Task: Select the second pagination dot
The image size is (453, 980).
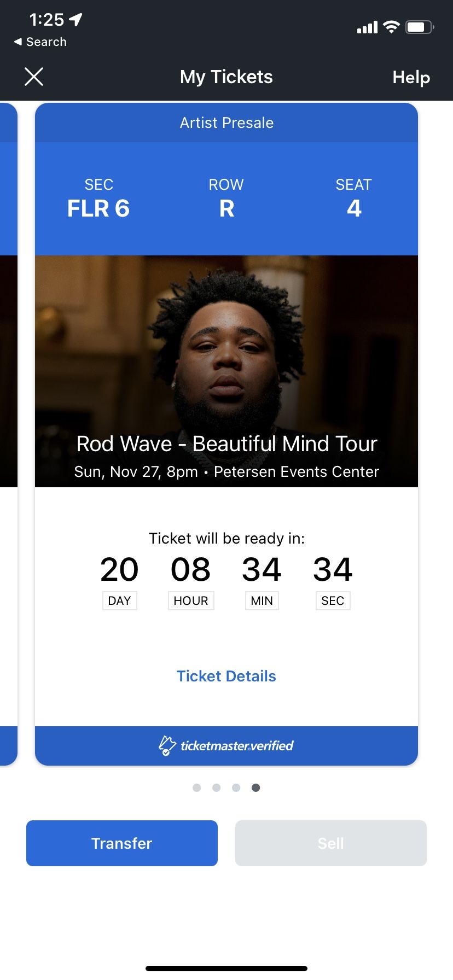Action: [217, 787]
